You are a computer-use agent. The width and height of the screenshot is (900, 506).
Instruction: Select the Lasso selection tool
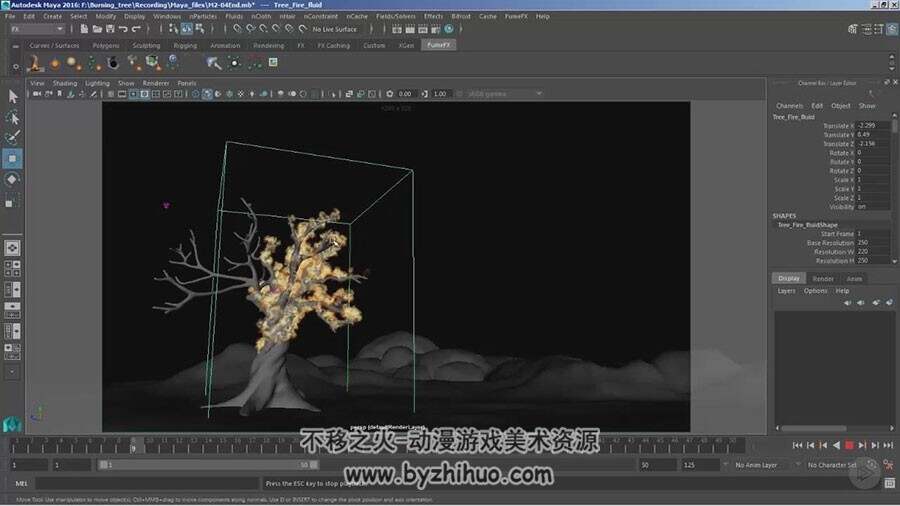pos(13,118)
